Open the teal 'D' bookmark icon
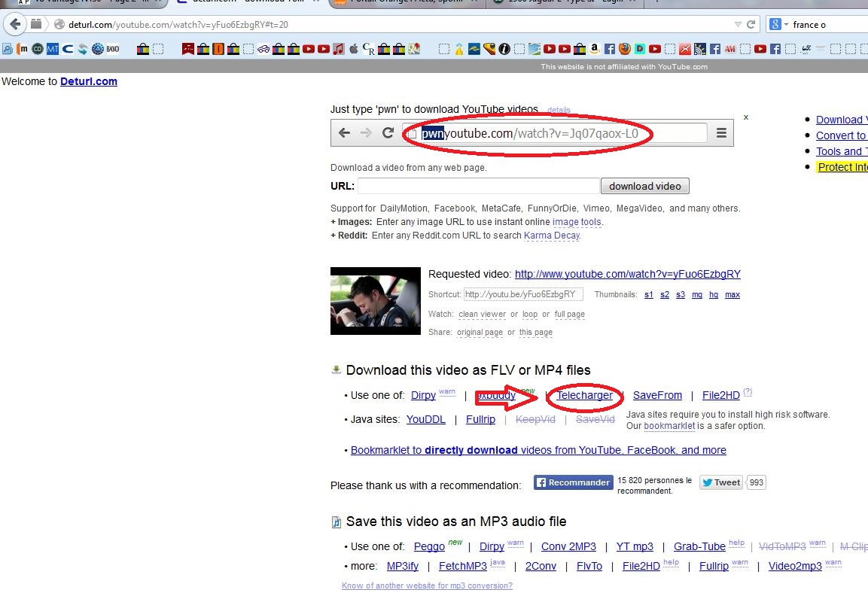Screen dimensions: 868x593 [639, 49]
